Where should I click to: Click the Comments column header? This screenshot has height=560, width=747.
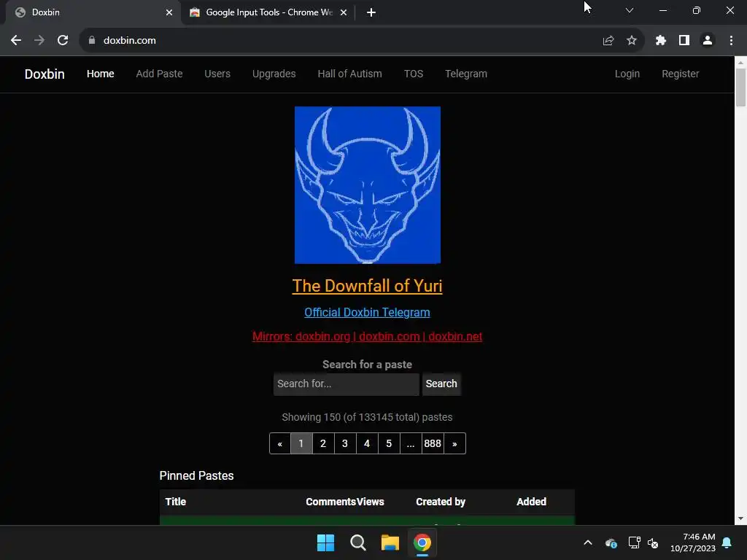[x=331, y=502]
